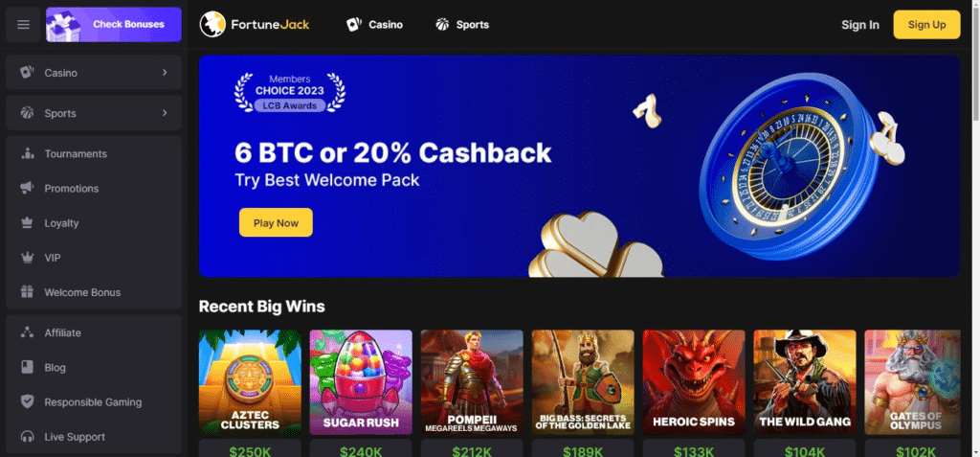
Task: Open the hamburger menu icon
Action: [x=23, y=24]
